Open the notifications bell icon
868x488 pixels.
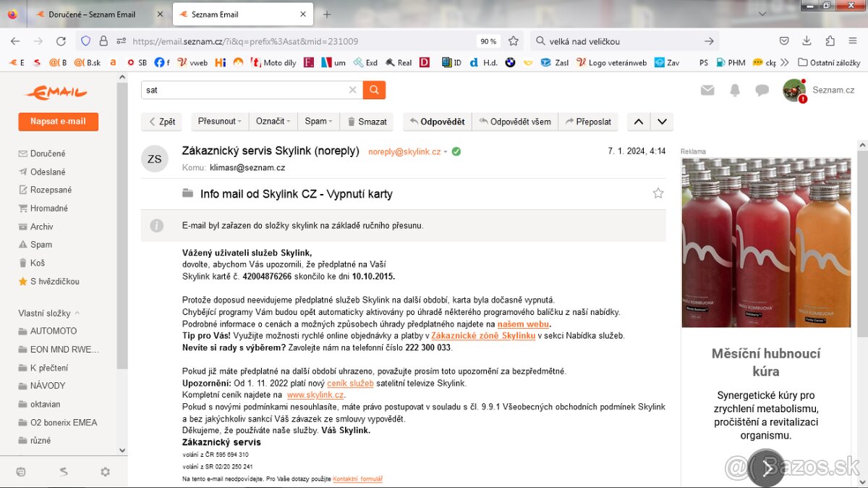pos(735,90)
